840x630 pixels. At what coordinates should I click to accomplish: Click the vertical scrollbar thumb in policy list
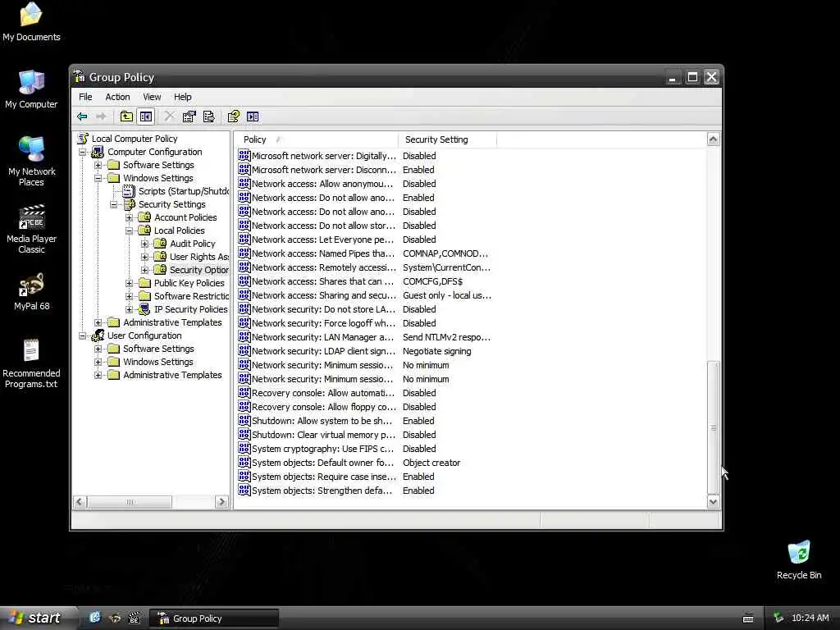coord(713,427)
